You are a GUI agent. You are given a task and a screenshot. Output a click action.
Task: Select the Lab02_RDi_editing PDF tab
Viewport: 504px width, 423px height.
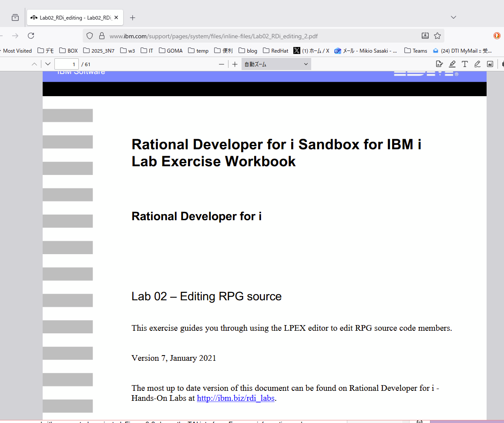click(75, 18)
